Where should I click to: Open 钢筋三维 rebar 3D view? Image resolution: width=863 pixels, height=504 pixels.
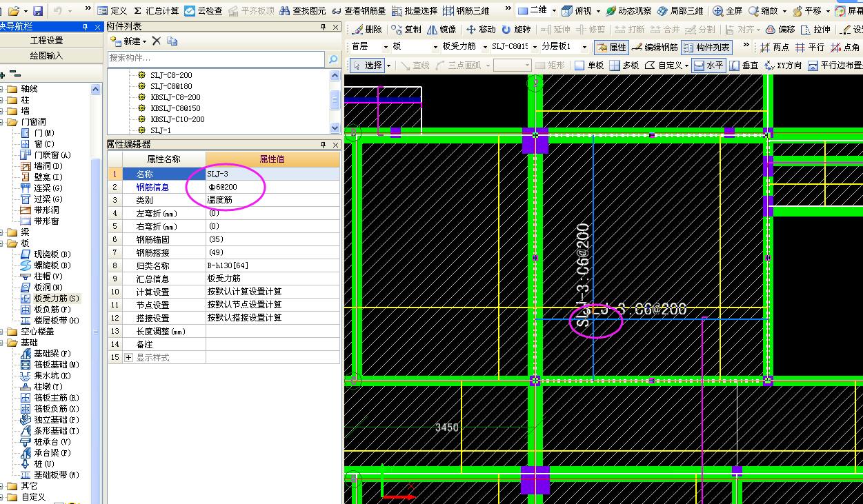[466, 11]
